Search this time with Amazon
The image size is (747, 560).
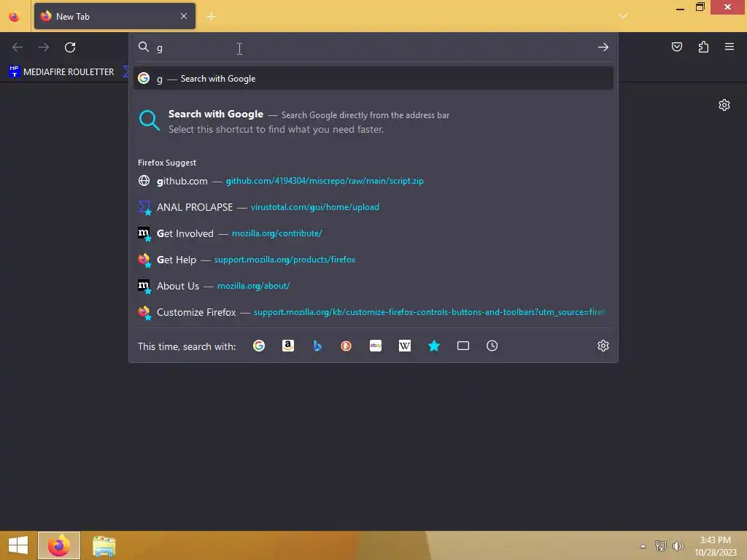point(287,346)
